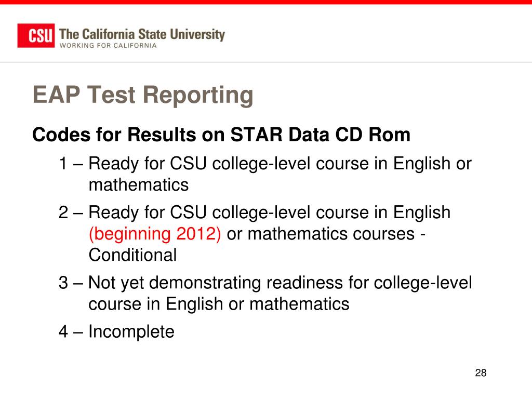Screen dimensions: 532x399
Task: Click code 4 'Incomplete' item
Action: coord(116,331)
